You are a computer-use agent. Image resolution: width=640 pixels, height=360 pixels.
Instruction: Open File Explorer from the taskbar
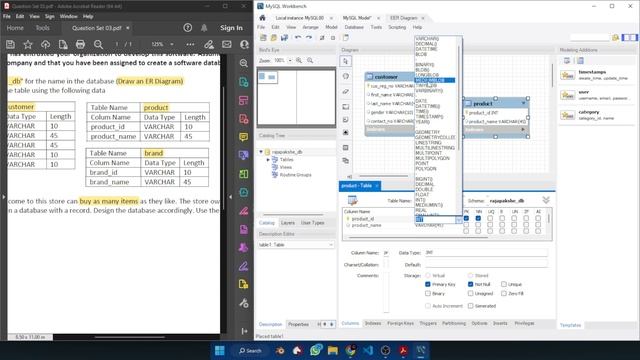click(x=333, y=351)
